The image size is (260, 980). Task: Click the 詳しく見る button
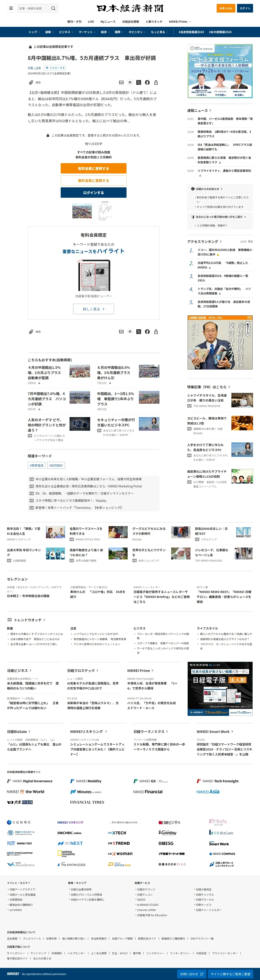93,309
